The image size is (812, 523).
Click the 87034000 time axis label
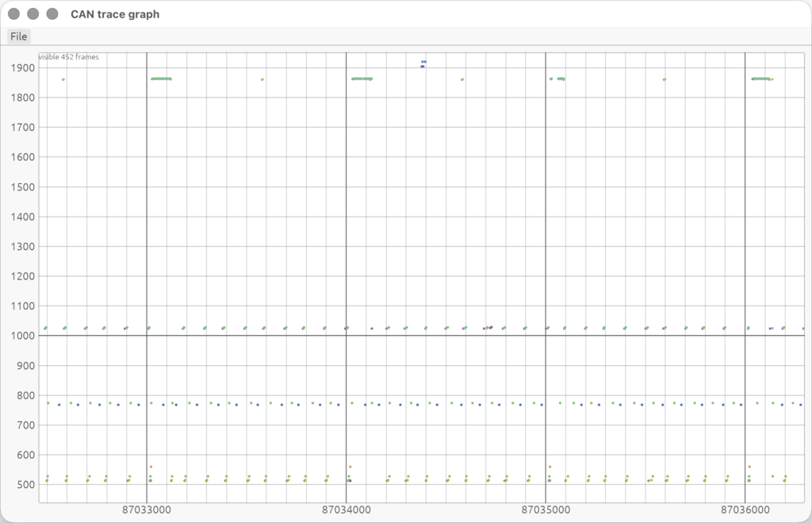347,510
